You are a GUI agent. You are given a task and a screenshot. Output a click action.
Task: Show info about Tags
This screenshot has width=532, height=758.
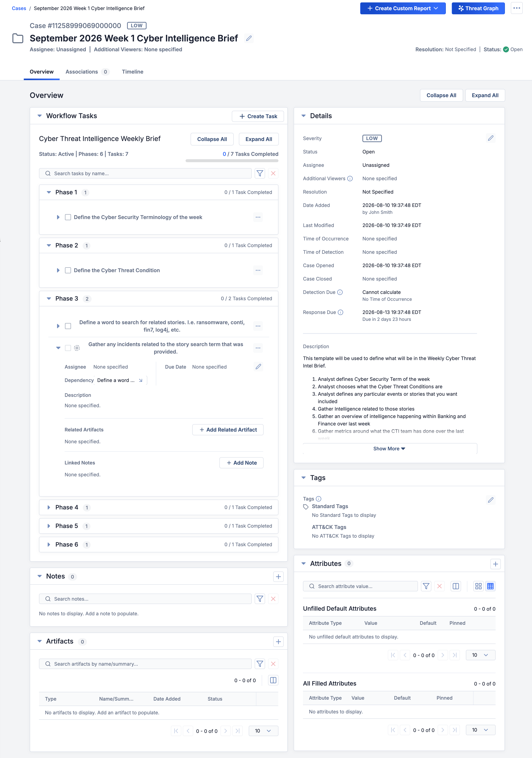click(318, 499)
